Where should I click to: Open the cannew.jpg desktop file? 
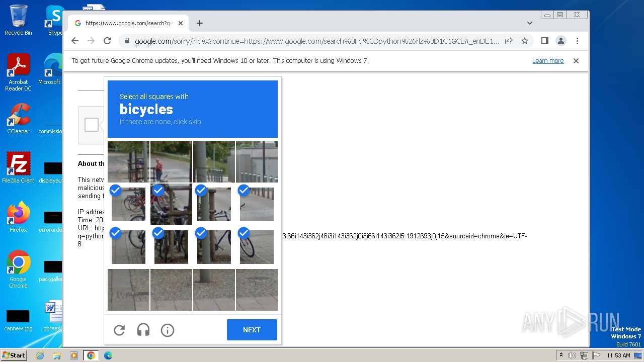tap(18, 321)
